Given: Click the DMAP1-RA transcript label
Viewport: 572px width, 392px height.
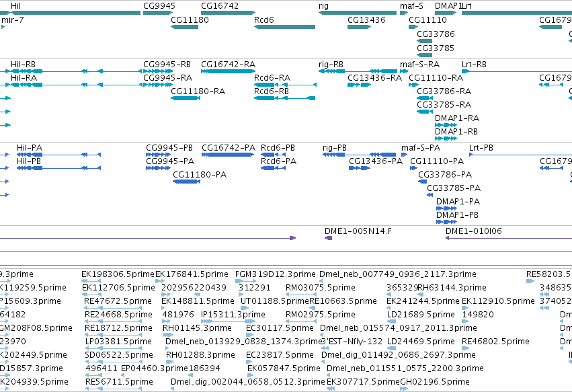Looking at the screenshot, I should tap(457, 118).
